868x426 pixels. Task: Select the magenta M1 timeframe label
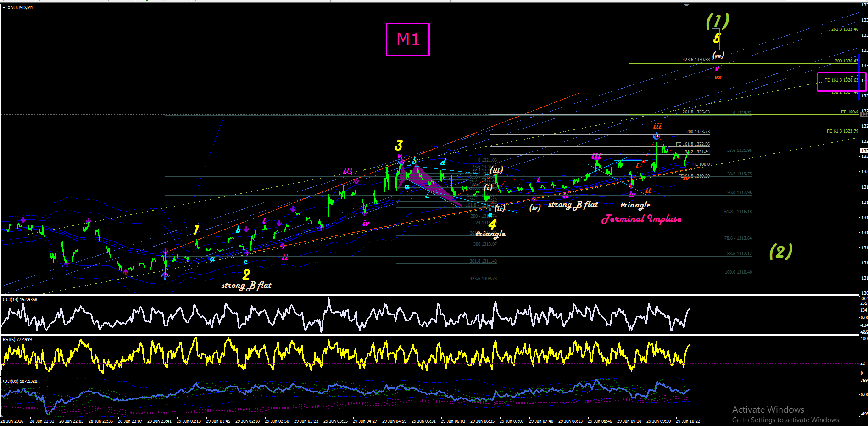tap(408, 39)
